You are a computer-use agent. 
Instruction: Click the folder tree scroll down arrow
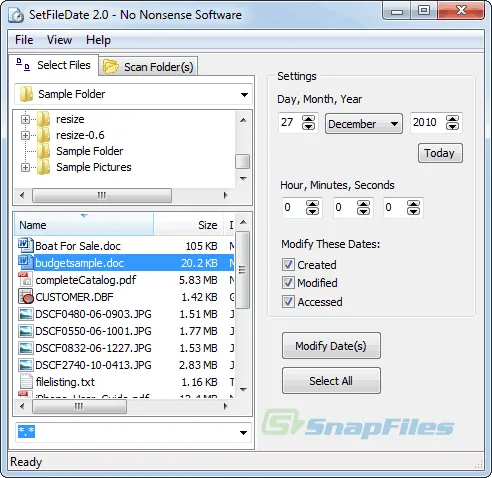(x=243, y=178)
